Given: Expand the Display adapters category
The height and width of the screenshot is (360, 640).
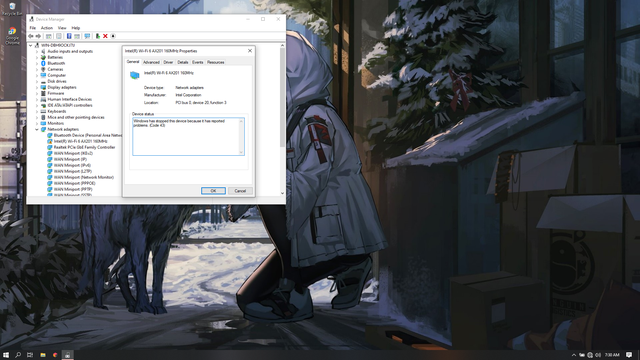Looking at the screenshot, I should tap(37, 87).
